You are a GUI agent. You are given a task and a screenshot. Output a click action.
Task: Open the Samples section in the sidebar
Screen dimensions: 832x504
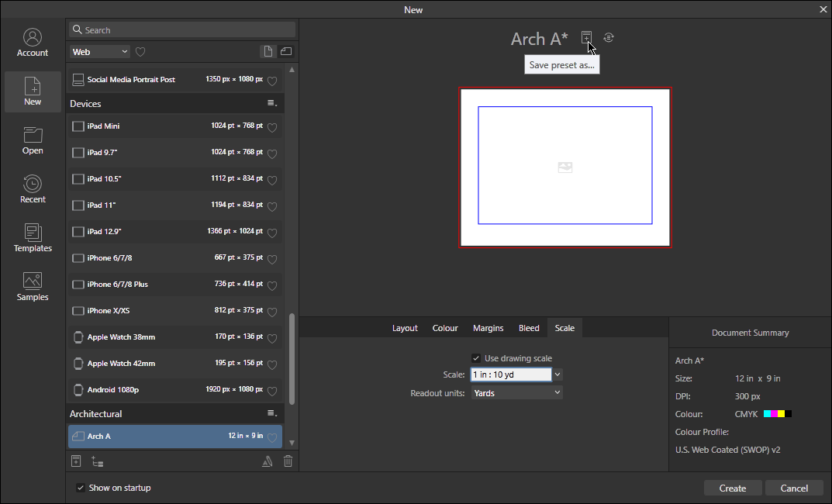tap(33, 286)
